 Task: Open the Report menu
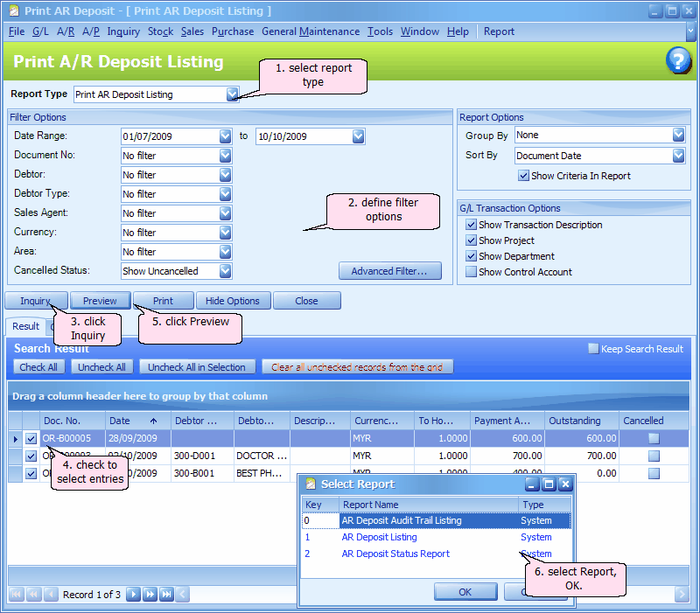point(499,31)
